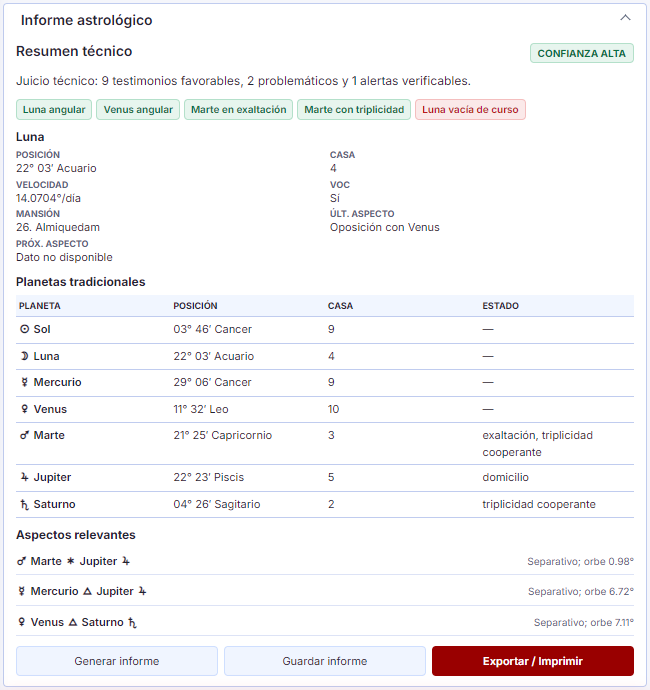Click Mercurio glyph in Mercurio-Jupiter aspect row

pos(21,591)
